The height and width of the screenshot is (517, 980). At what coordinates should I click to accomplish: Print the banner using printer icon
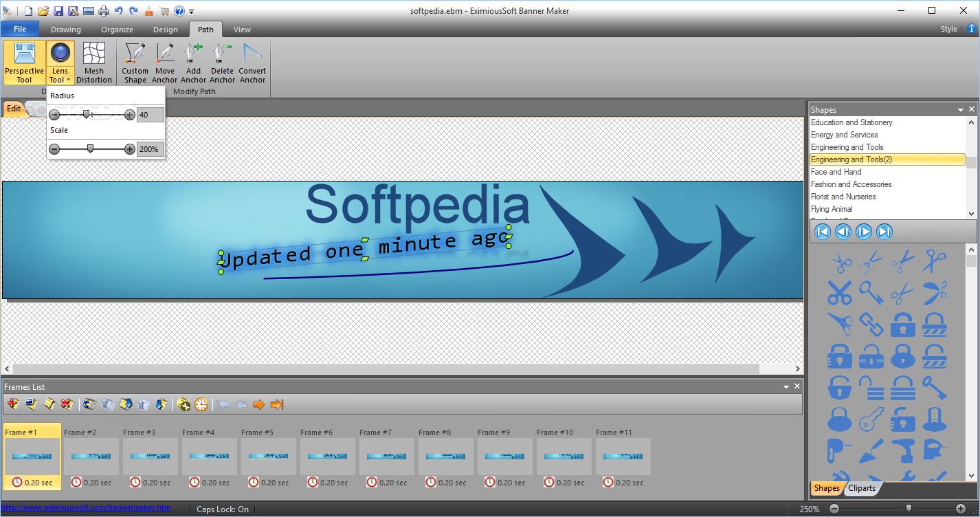click(104, 11)
